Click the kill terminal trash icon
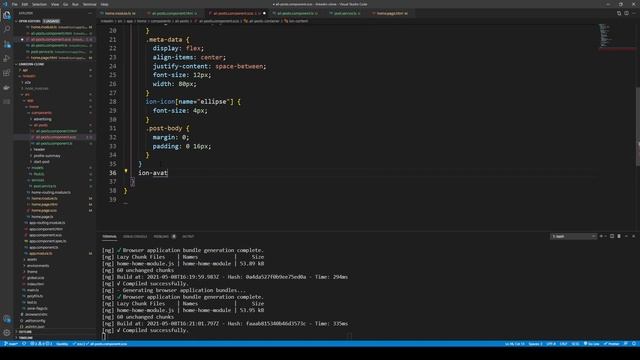This screenshot has width=640, height=360. tap(619, 236)
